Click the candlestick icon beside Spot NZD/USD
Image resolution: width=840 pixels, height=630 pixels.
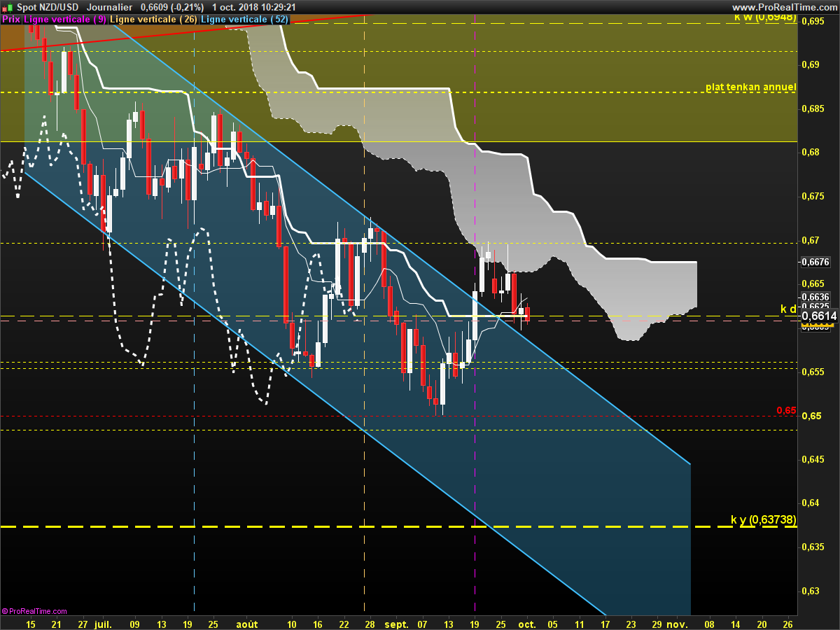coord(7,6)
